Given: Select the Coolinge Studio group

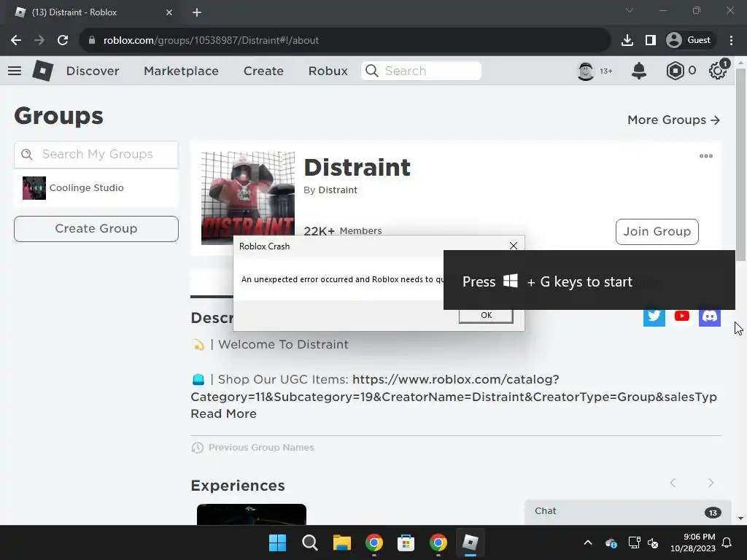Looking at the screenshot, I should coord(96,188).
